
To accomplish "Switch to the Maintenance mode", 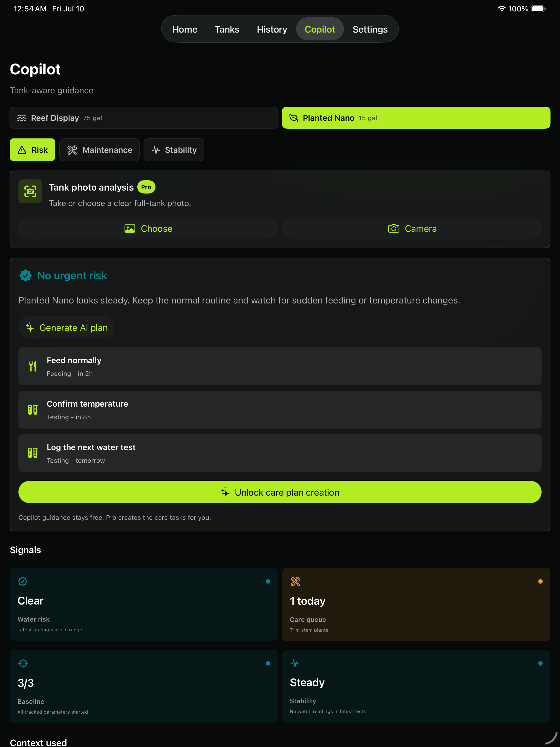I will pos(99,150).
